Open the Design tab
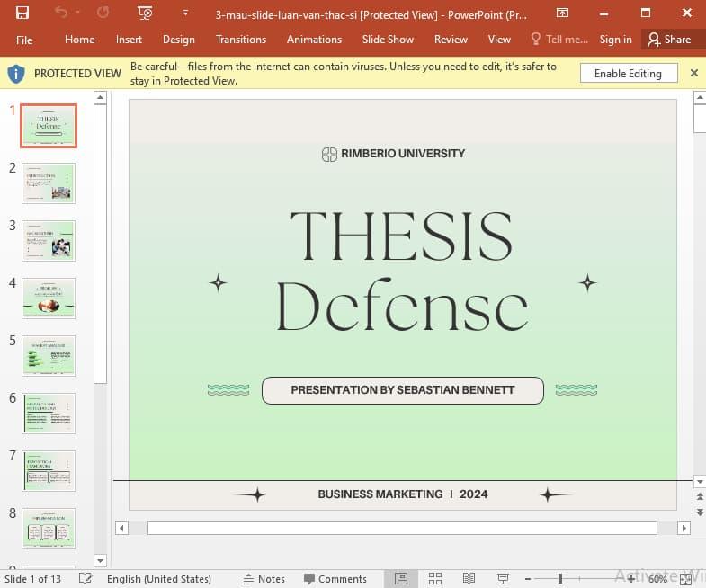 point(178,40)
